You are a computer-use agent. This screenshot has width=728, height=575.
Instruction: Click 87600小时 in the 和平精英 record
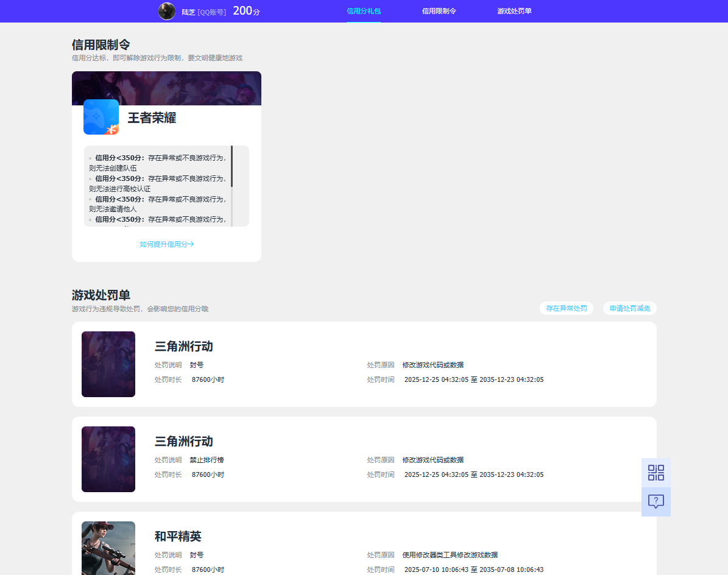point(208,570)
